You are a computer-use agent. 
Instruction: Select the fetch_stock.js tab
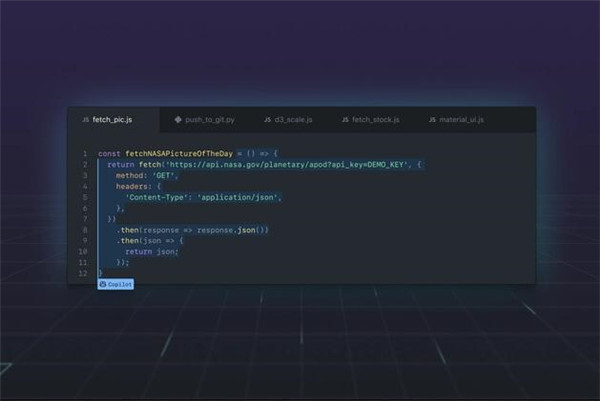click(x=375, y=120)
